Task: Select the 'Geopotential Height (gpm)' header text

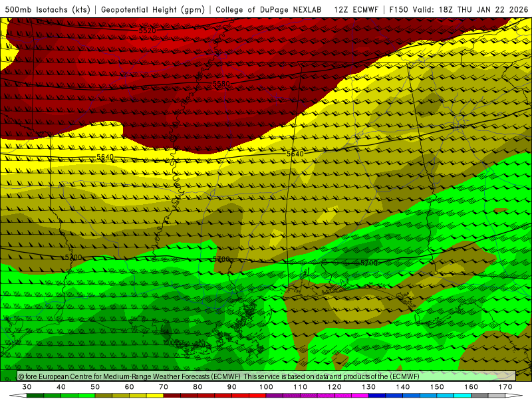Action: tap(153, 10)
